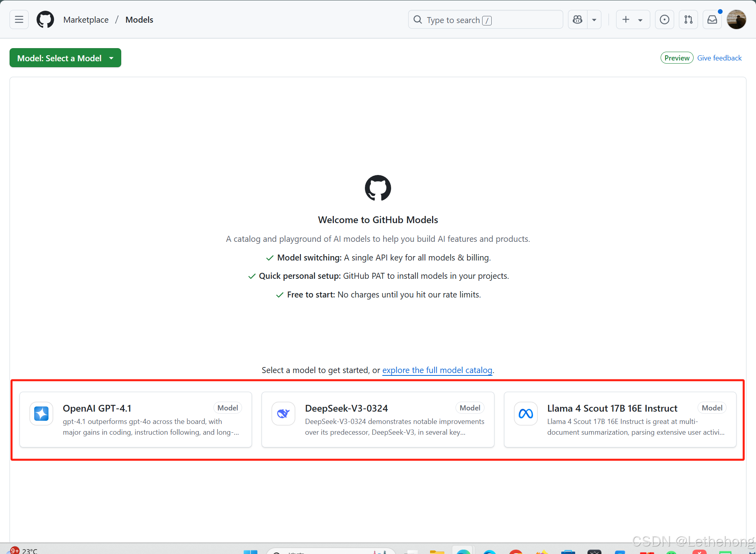
Task: Expand the Copilot dropdown arrow
Action: [594, 19]
